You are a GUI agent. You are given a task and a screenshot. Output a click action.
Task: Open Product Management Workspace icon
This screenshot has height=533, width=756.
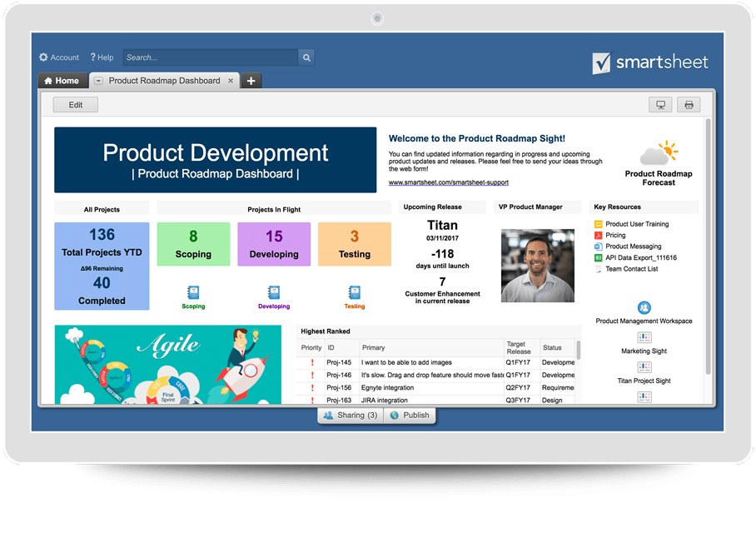[x=644, y=307]
